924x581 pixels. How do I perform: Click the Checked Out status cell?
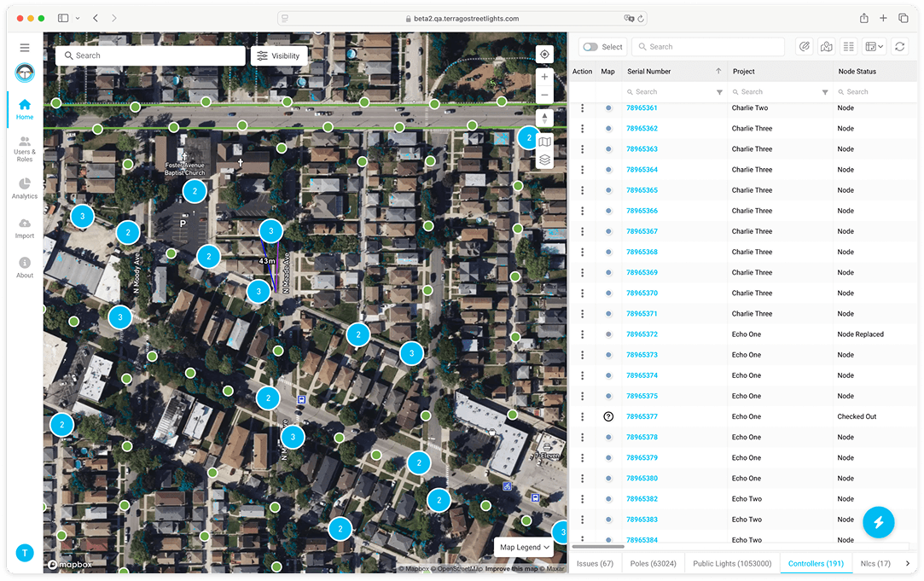(x=857, y=416)
